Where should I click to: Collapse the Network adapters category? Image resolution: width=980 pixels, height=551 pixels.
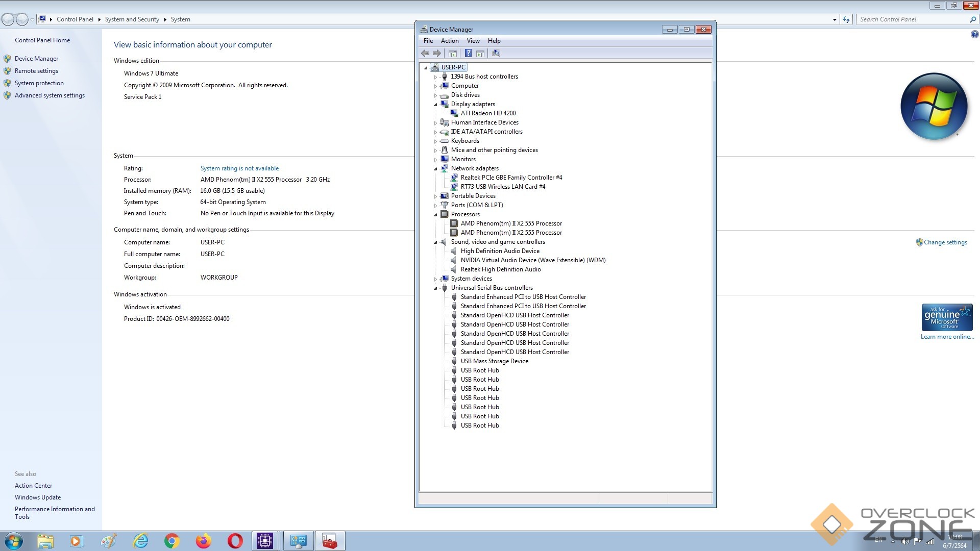pos(435,169)
